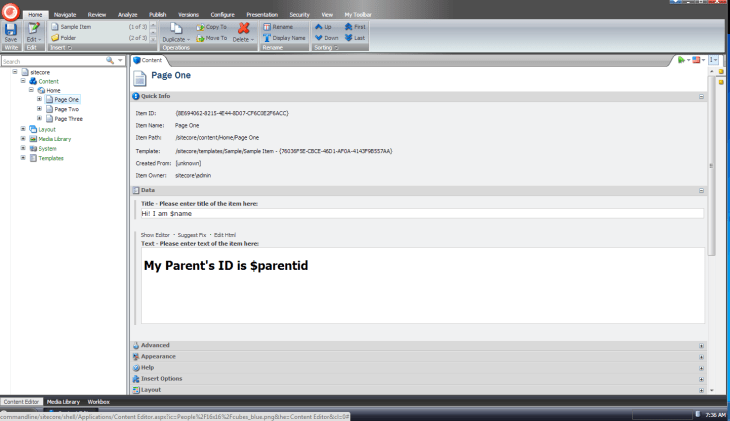Screen dimensions: 730x421
Task: Click the red Delete X icon
Action: (x=243, y=29)
